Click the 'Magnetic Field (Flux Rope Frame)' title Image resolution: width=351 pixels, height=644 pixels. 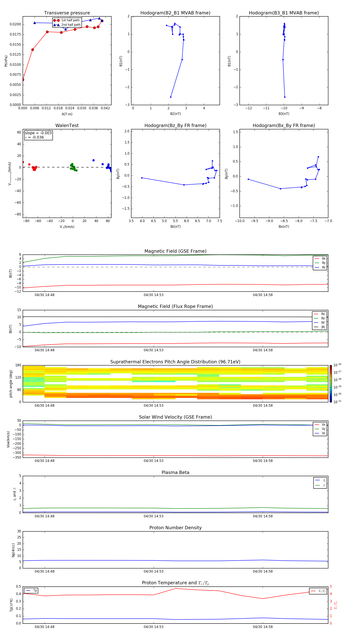(x=175, y=307)
